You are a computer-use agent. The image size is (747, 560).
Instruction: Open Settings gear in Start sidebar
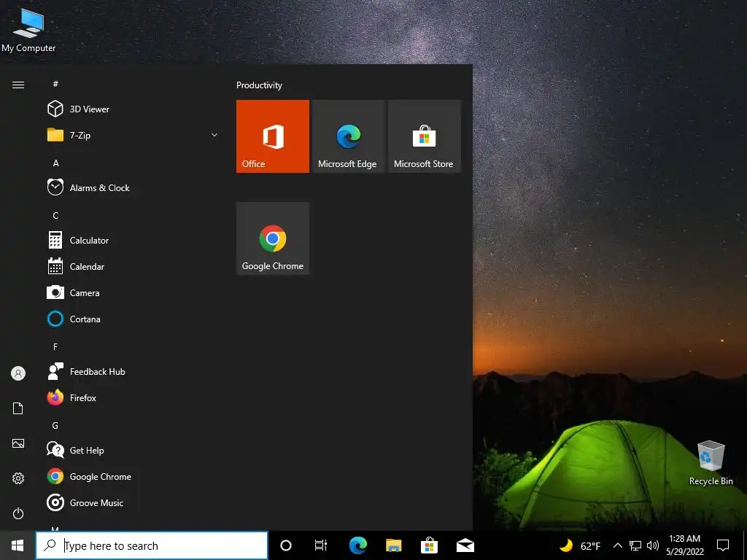click(x=18, y=478)
